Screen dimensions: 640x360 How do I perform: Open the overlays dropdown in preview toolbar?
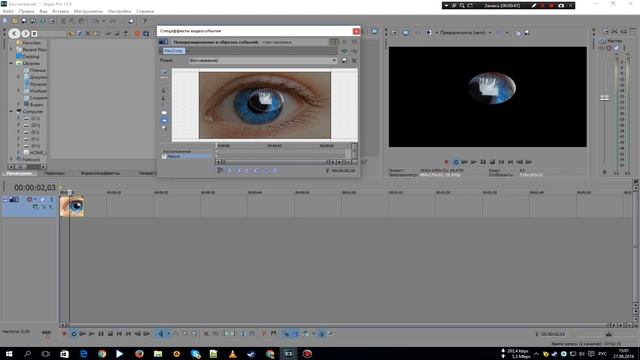coord(507,33)
